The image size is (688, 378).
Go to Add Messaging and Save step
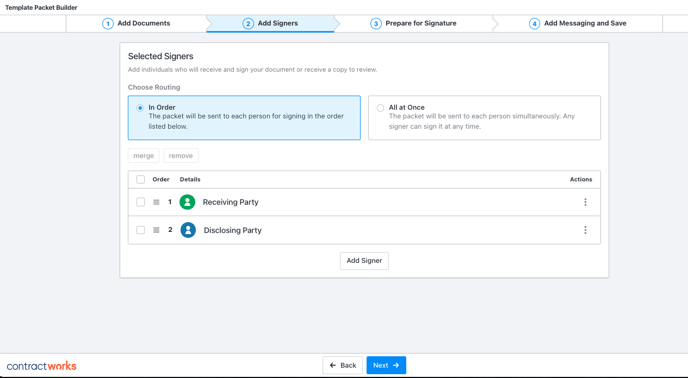click(578, 24)
